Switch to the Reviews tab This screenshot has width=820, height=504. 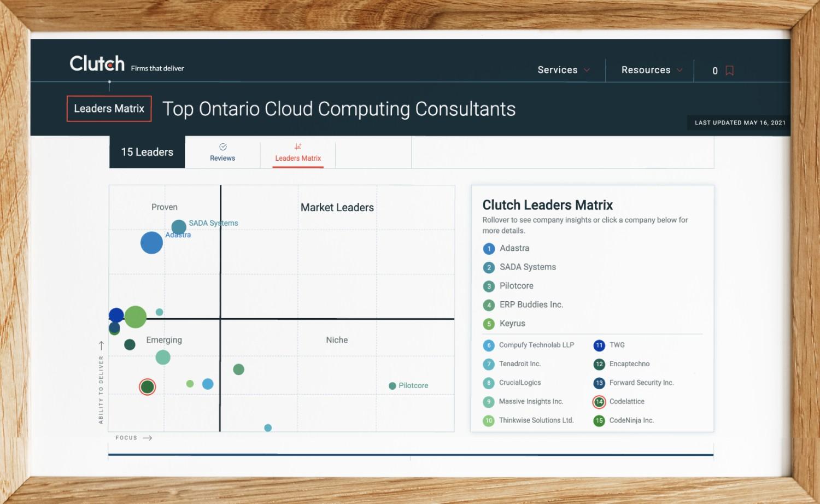coord(222,153)
